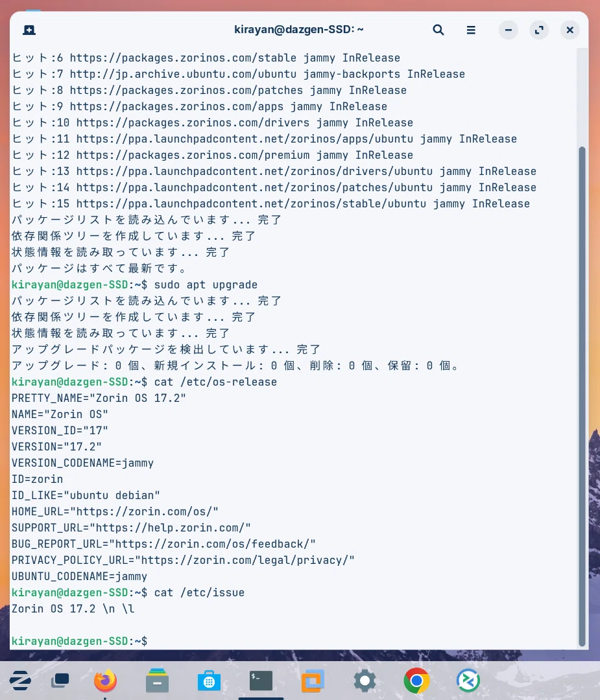Screen dimensions: 600x700
Task: Click the NAME="Zorin OS" line
Action: click(60, 414)
